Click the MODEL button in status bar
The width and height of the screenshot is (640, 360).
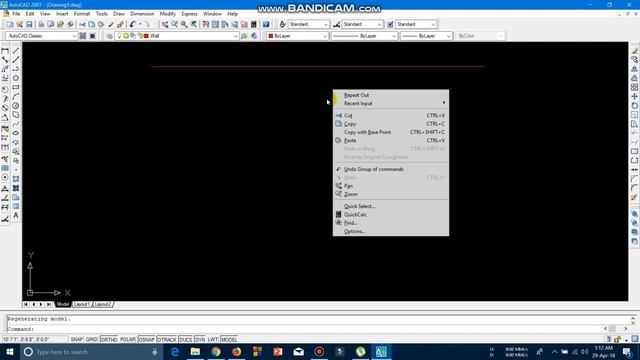tap(229, 340)
